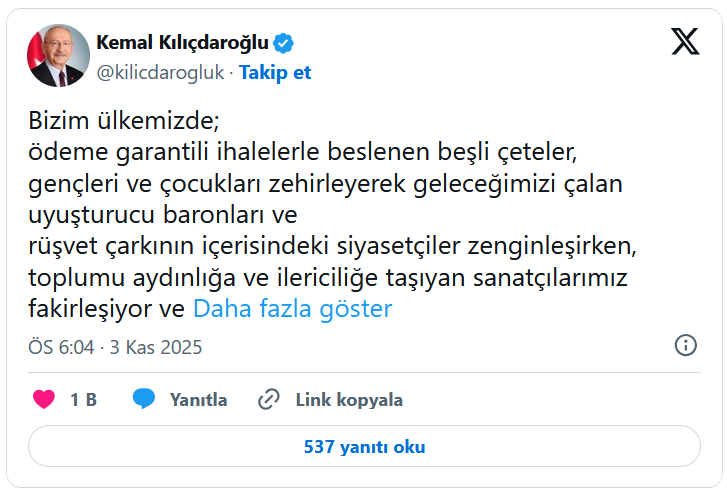This screenshot has width=727, height=493.
Task: Click the reply speech bubble icon
Action: pyautogui.click(x=144, y=400)
